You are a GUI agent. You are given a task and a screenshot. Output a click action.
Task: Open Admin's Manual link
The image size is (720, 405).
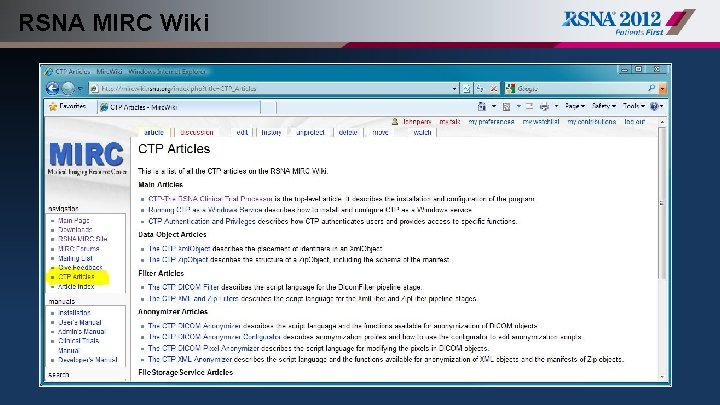[81, 331]
